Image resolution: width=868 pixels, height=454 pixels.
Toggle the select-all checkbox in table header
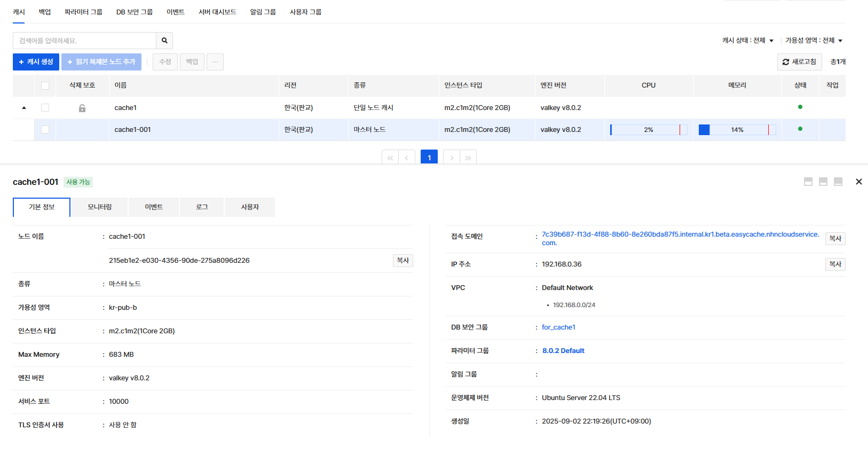pyautogui.click(x=45, y=85)
